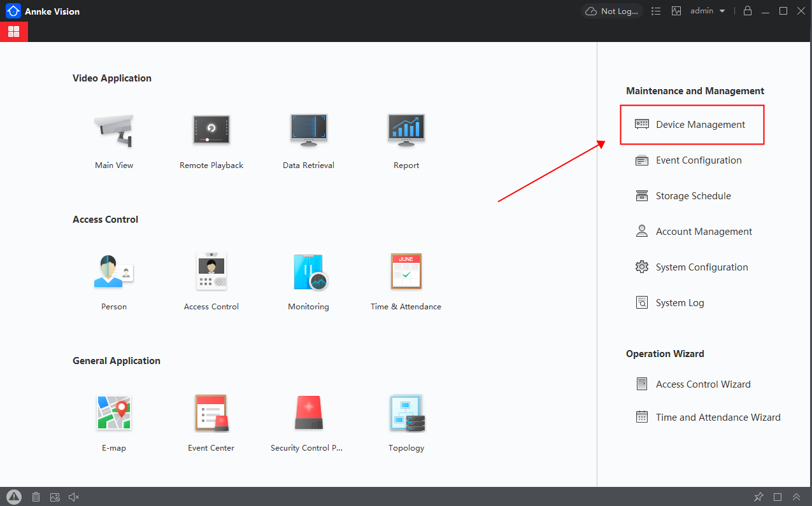Open the Event Center
This screenshot has height=506, width=812.
pos(211,412)
